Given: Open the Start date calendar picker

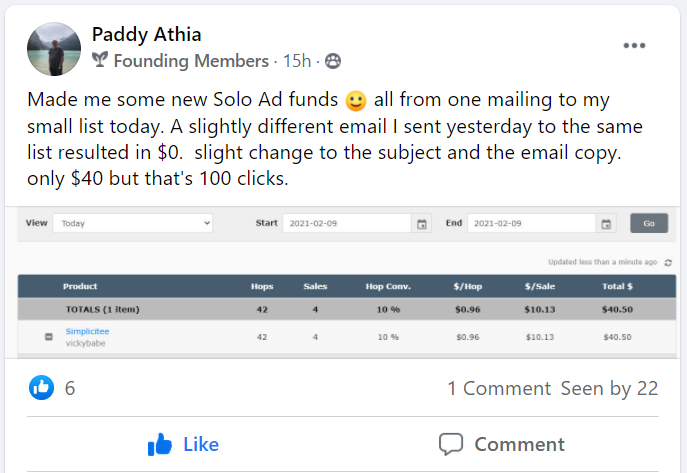Looking at the screenshot, I should pyautogui.click(x=422, y=223).
